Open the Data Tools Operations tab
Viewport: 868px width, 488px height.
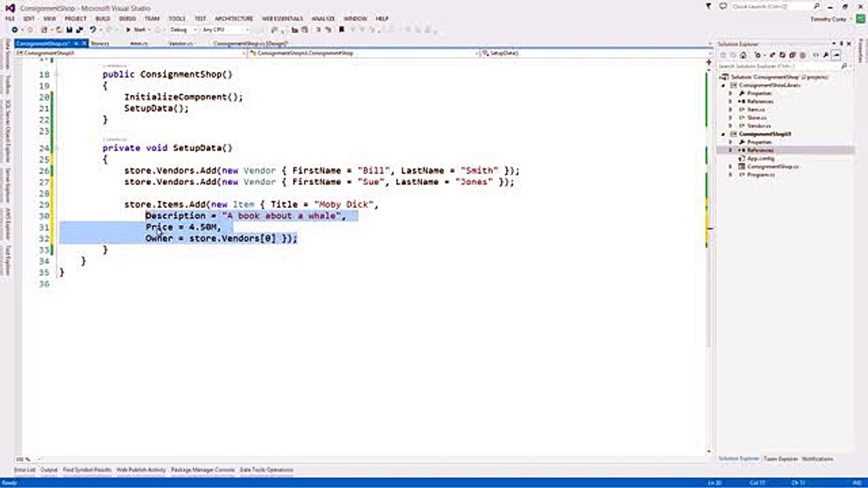click(x=267, y=470)
